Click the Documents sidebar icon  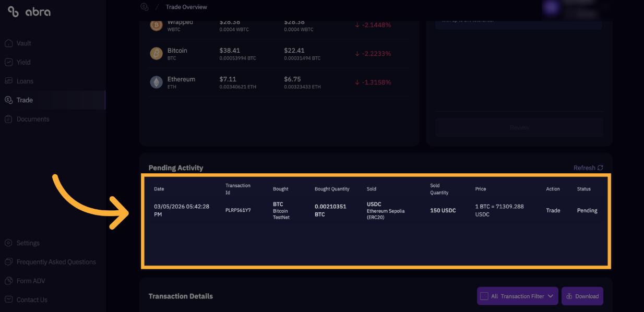coord(8,119)
